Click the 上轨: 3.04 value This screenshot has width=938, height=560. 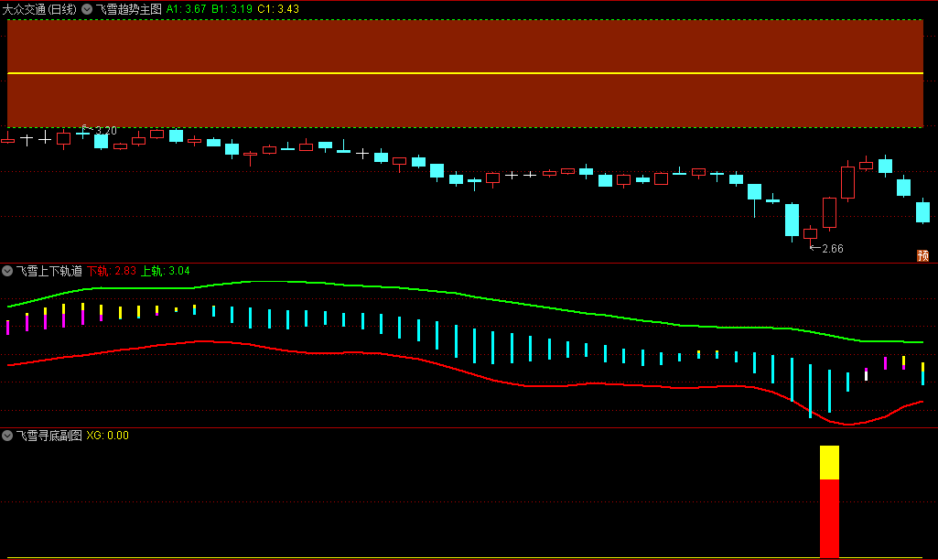(165, 271)
